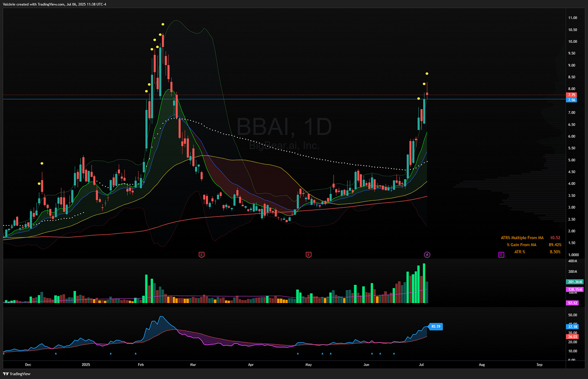
Task: Click the 5.00 price on price axis
Action: click(572, 160)
